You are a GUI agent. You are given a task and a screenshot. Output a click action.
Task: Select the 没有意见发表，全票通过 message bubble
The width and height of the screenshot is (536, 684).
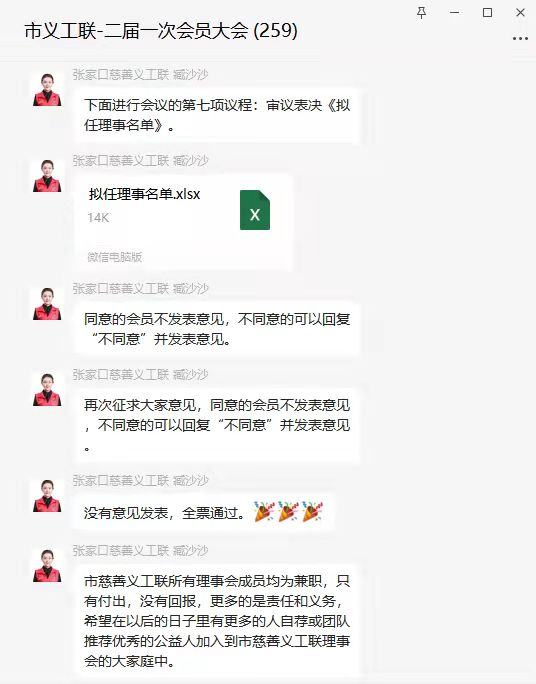(203, 512)
